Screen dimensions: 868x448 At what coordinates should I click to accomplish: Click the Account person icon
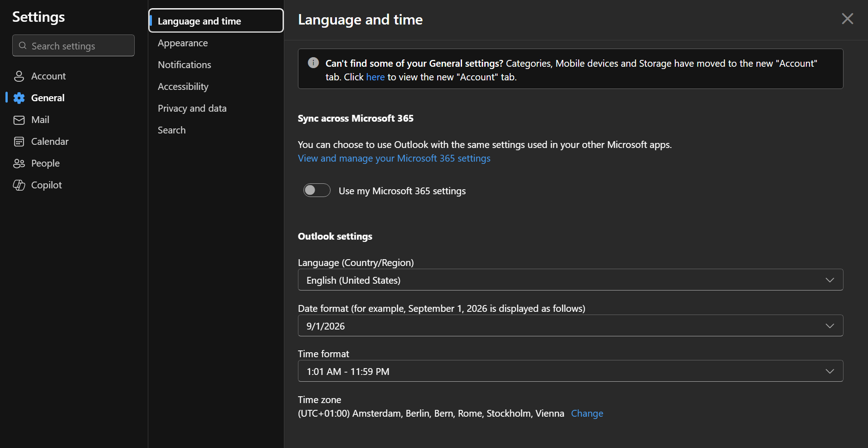coord(19,76)
